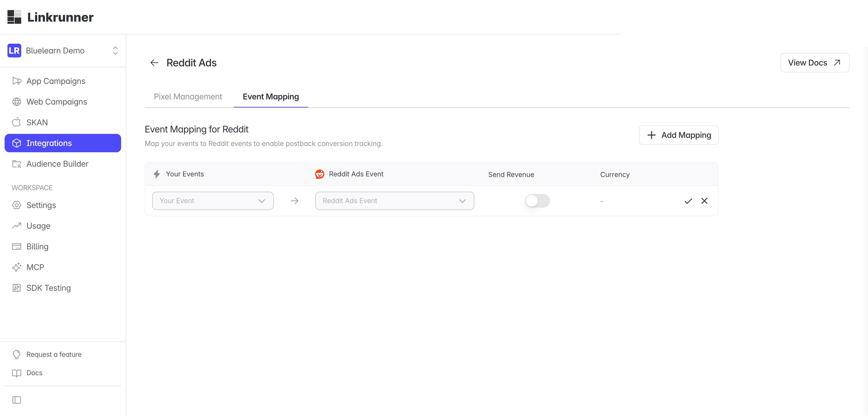Click the 'Event Mapping for Reddit' heading
The image size is (868, 416).
196,129
